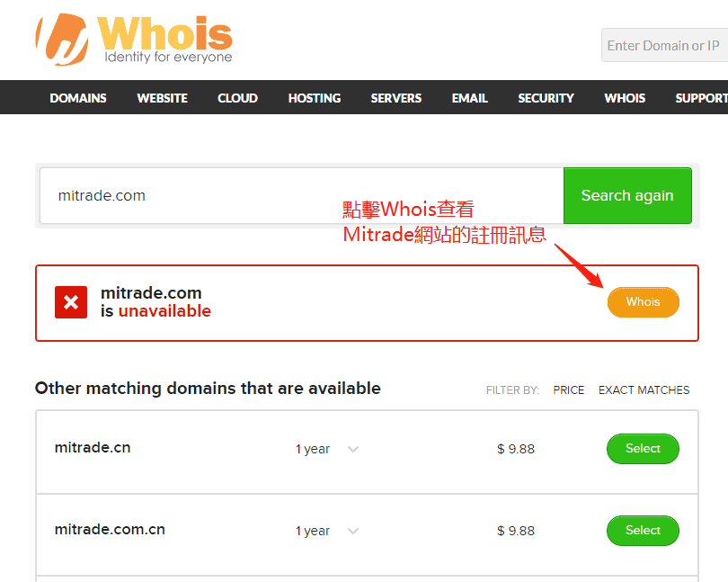Select the mitrade.com.cn domain

coord(643,531)
